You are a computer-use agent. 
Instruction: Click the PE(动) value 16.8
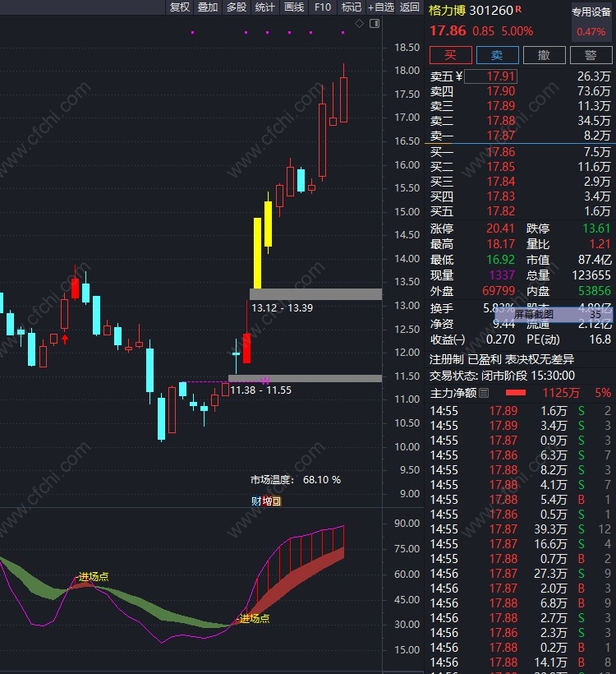(x=600, y=339)
